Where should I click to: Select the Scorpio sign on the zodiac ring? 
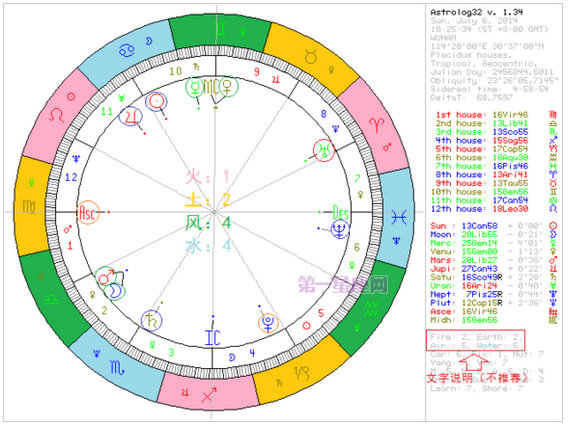[117, 367]
